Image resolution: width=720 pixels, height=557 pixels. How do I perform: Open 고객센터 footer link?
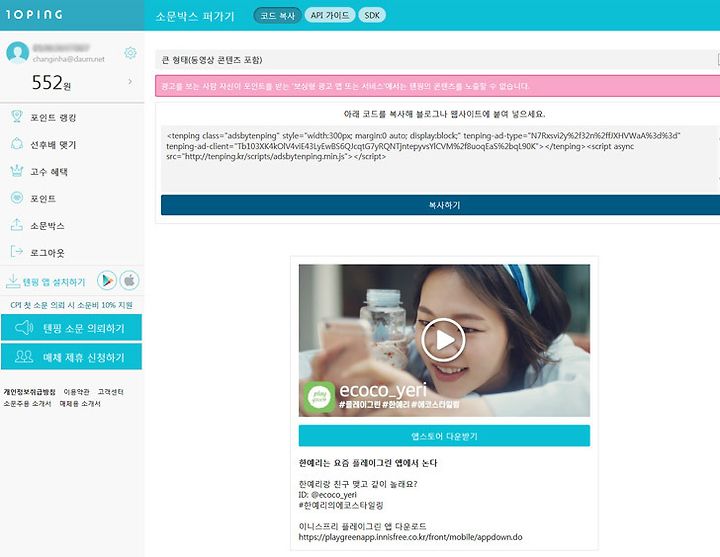click(110, 392)
